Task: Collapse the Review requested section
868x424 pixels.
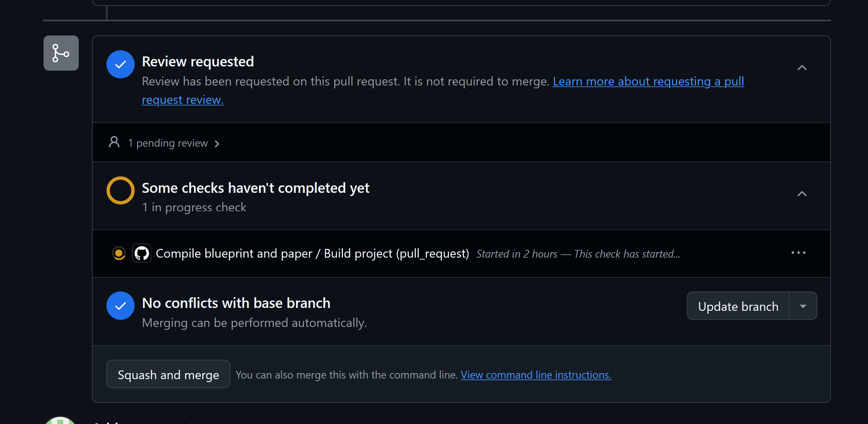Action: [802, 68]
